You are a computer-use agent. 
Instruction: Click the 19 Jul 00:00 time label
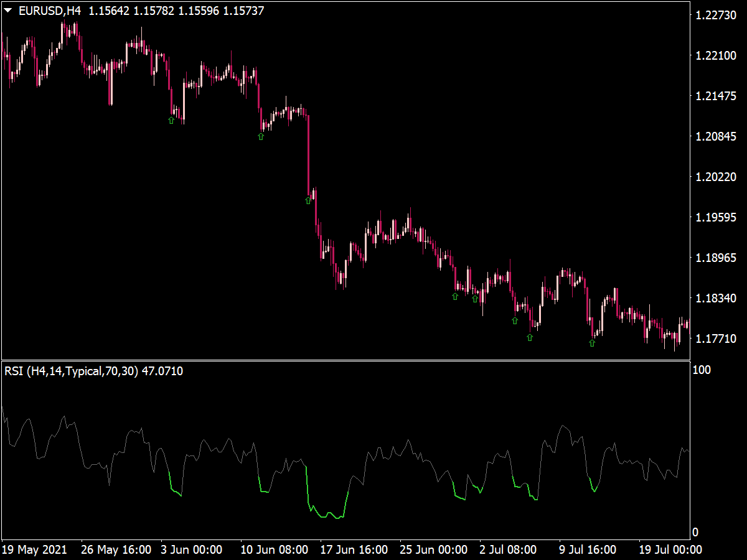[672, 550]
